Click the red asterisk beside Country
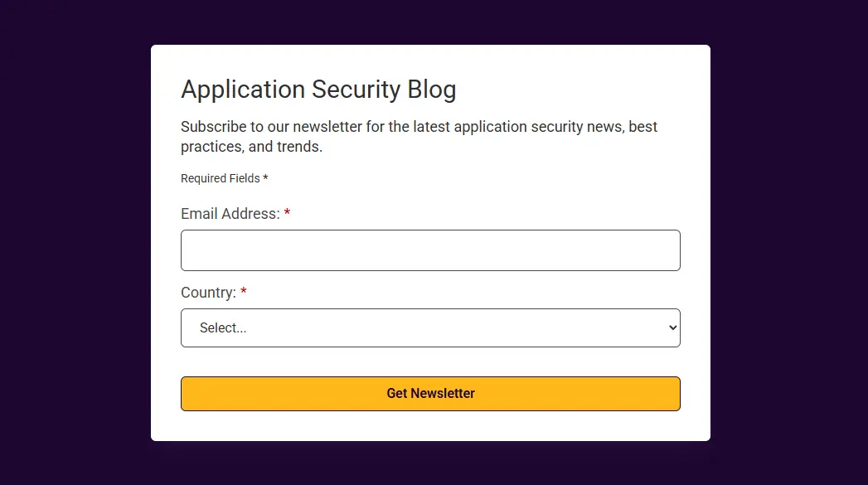Screen dimensions: 868x485 tap(243, 291)
